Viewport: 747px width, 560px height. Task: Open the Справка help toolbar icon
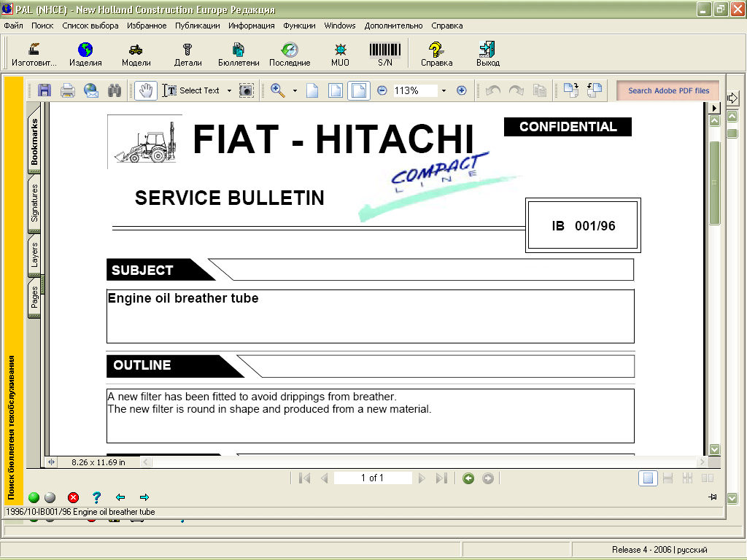[x=436, y=54]
